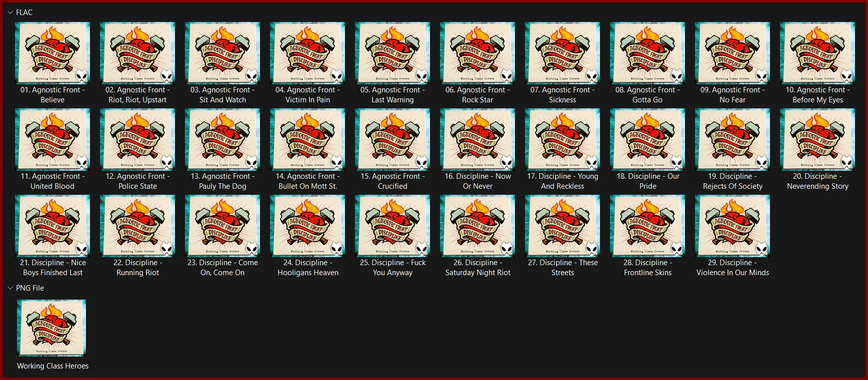Viewport: 868px width, 380px height.
Task: Select the PNG File group header label
Action: click(30, 288)
